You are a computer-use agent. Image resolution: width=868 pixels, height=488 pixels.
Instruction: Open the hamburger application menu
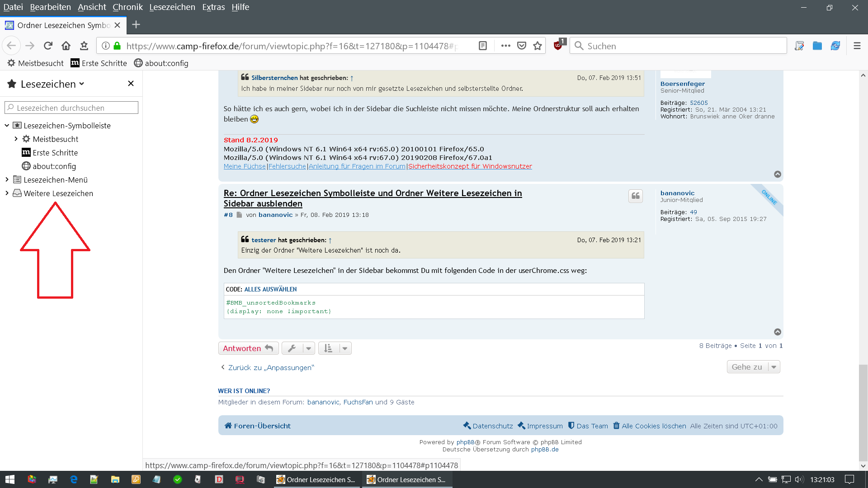pos(857,46)
